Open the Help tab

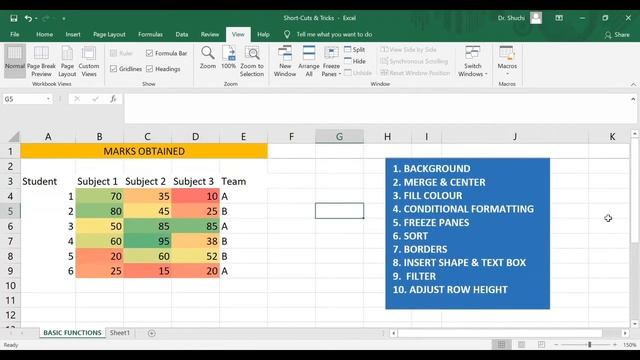pyautogui.click(x=263, y=34)
